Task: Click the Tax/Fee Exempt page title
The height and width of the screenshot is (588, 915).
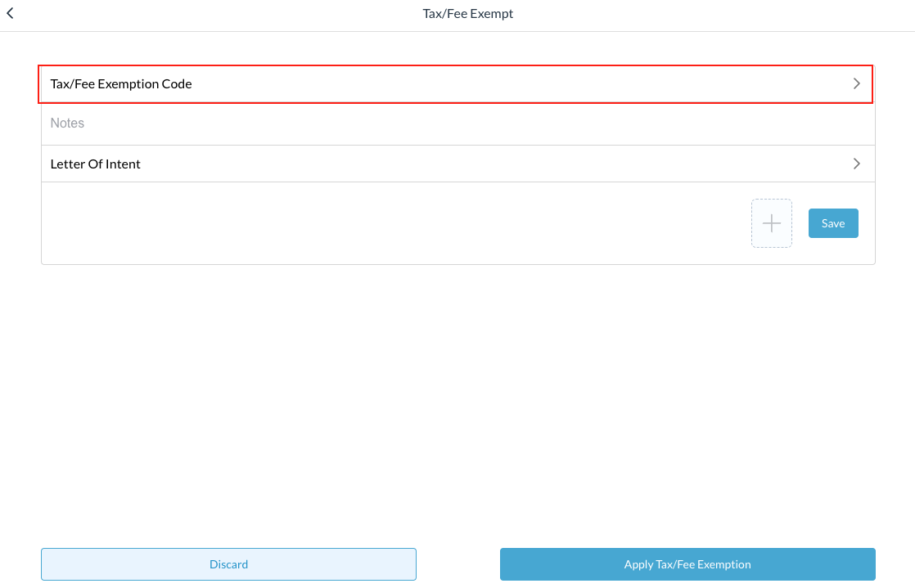Action: pos(467,14)
